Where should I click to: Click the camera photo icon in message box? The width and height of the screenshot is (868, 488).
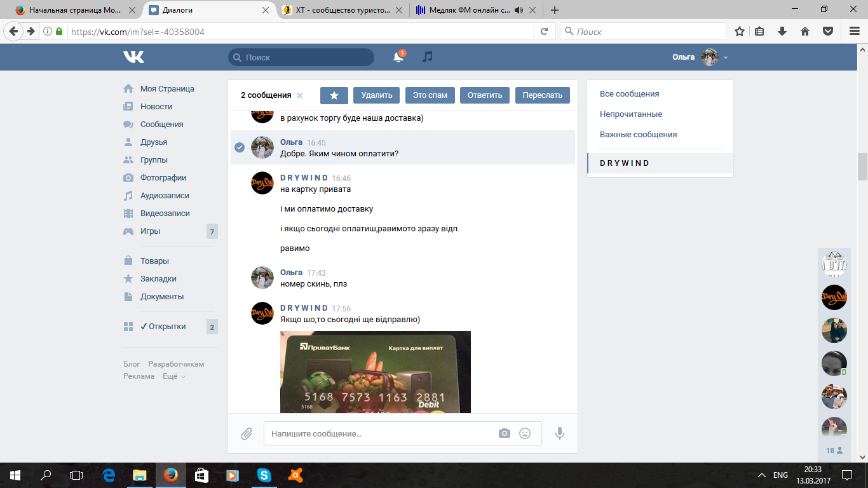pyautogui.click(x=505, y=433)
